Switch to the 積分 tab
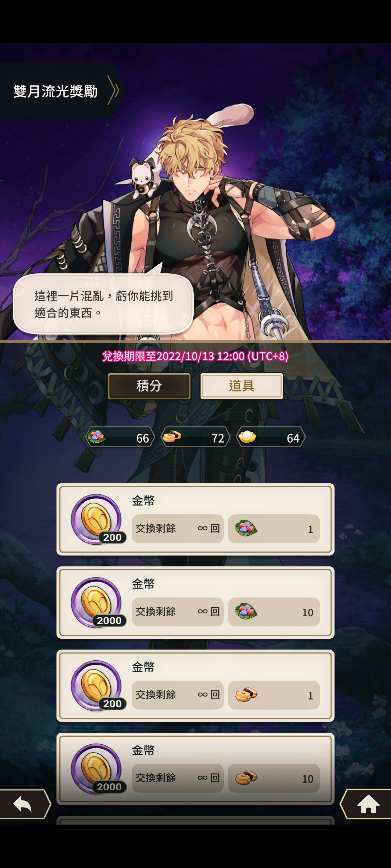The width and height of the screenshot is (391, 868). point(149,386)
